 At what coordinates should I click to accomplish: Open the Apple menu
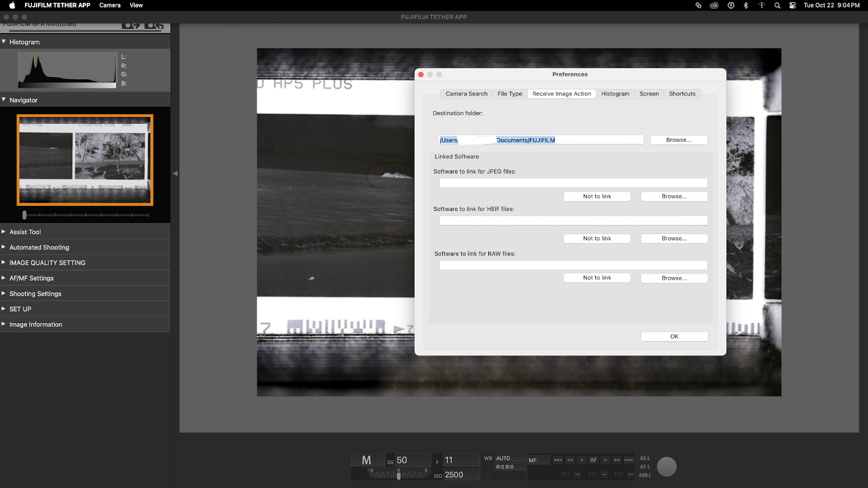12,5
